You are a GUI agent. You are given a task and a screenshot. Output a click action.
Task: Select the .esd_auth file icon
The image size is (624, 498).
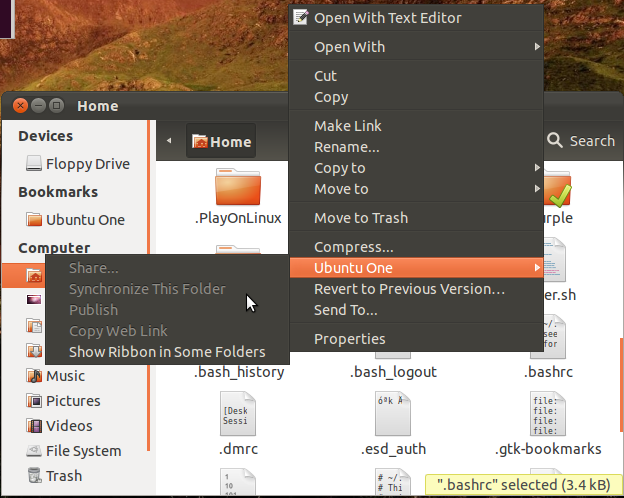coord(393,414)
